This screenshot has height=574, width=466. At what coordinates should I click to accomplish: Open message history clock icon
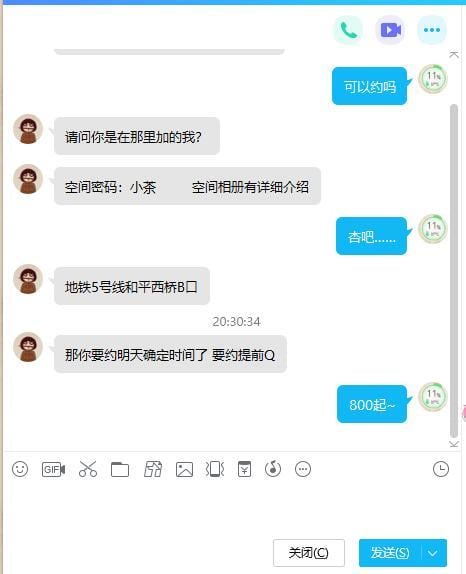coord(441,469)
